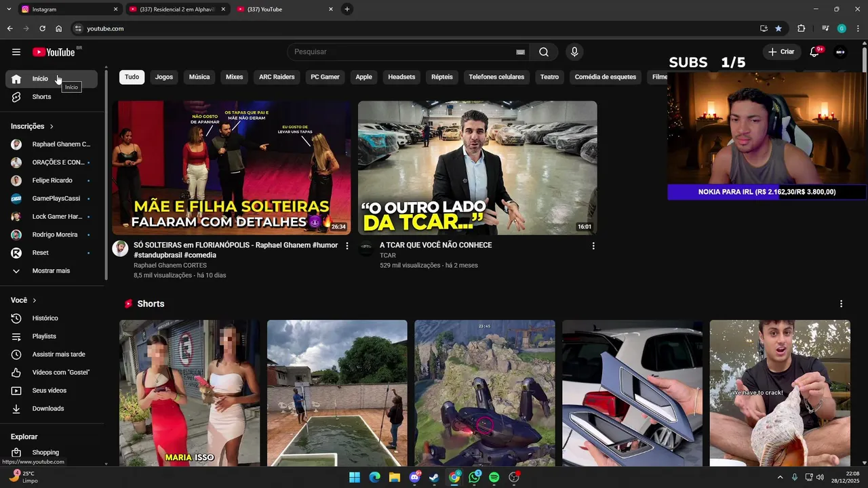Click the search magnifier button
The height and width of the screenshot is (488, 868).
[x=544, y=52]
